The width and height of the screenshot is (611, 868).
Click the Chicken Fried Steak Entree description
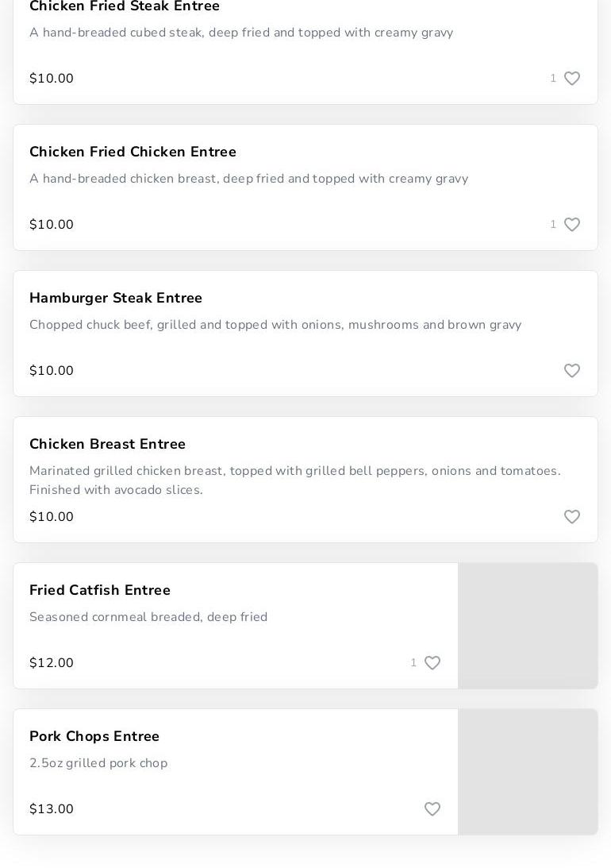click(241, 33)
